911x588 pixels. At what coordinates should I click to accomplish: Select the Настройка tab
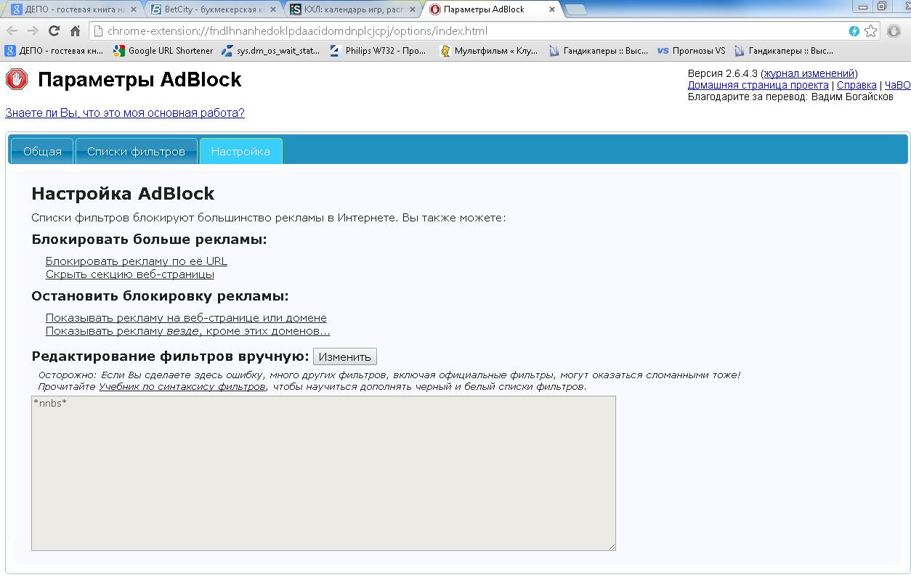(240, 151)
